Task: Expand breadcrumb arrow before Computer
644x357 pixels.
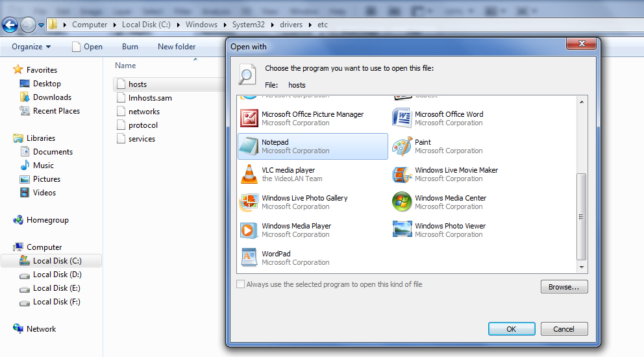Action: [65, 25]
